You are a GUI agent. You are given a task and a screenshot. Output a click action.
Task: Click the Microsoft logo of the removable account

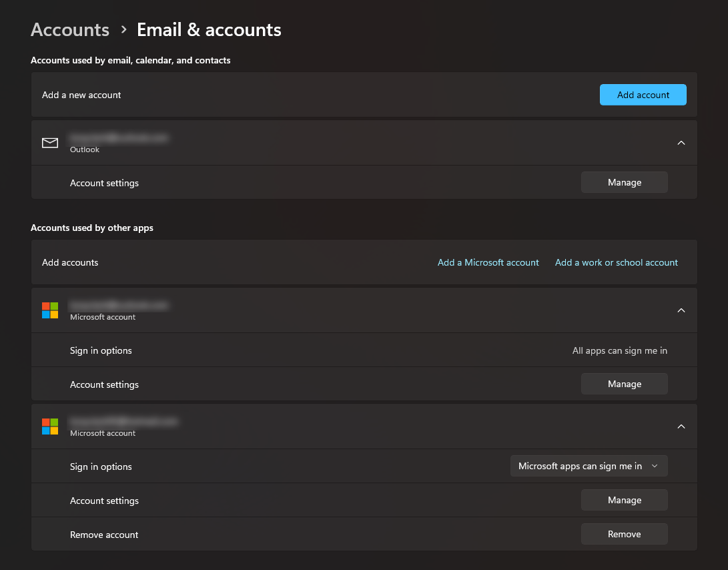click(x=50, y=426)
